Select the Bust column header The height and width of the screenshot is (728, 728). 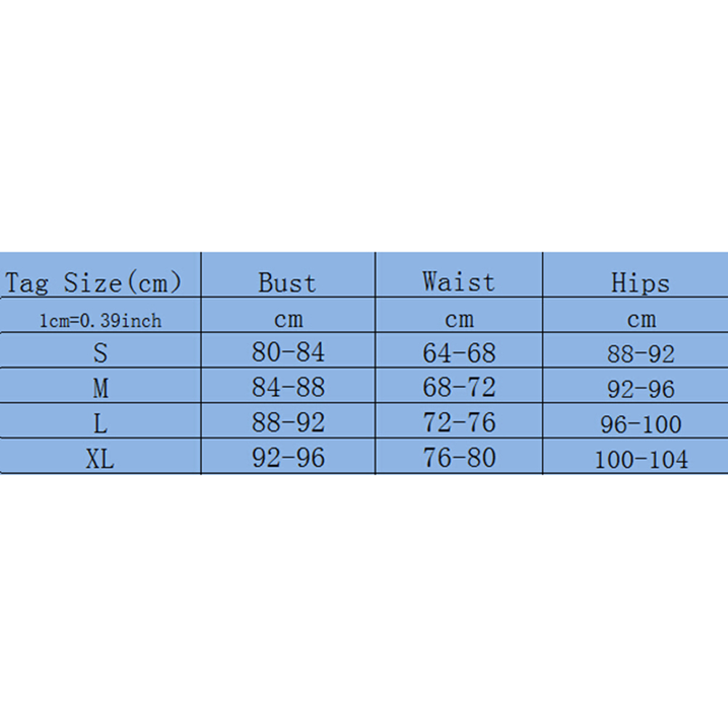click(288, 282)
